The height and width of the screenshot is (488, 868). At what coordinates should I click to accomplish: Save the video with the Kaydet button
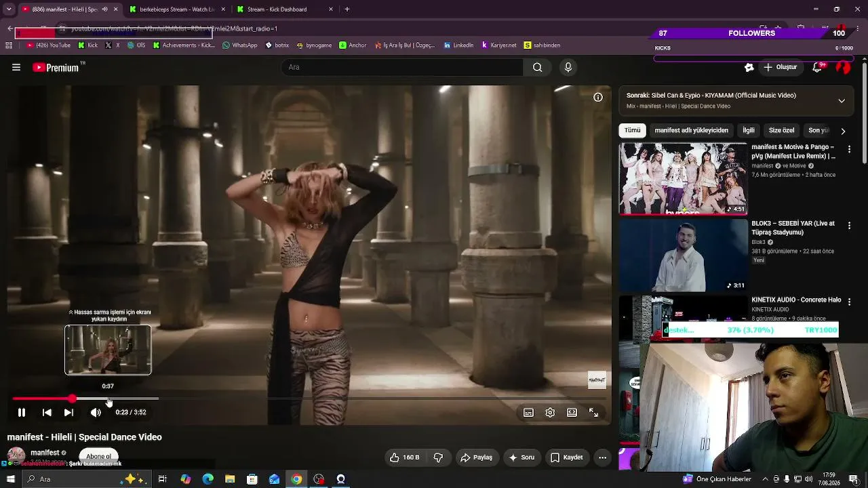tap(566, 457)
